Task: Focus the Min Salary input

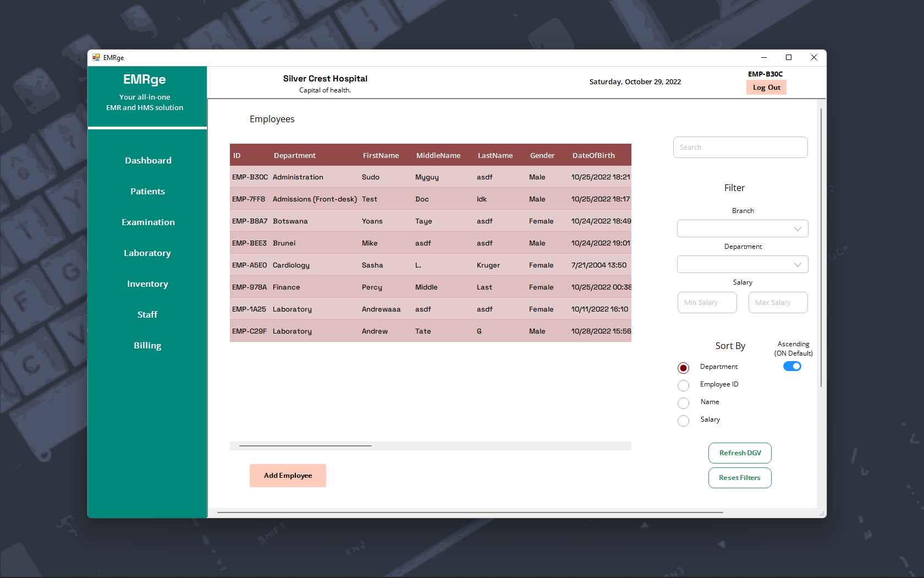Action: click(707, 302)
